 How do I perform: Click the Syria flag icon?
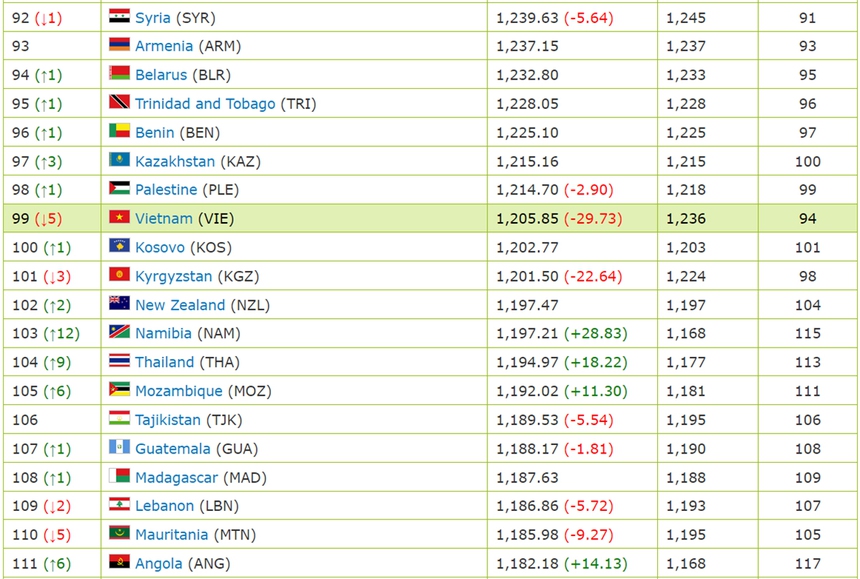(119, 17)
